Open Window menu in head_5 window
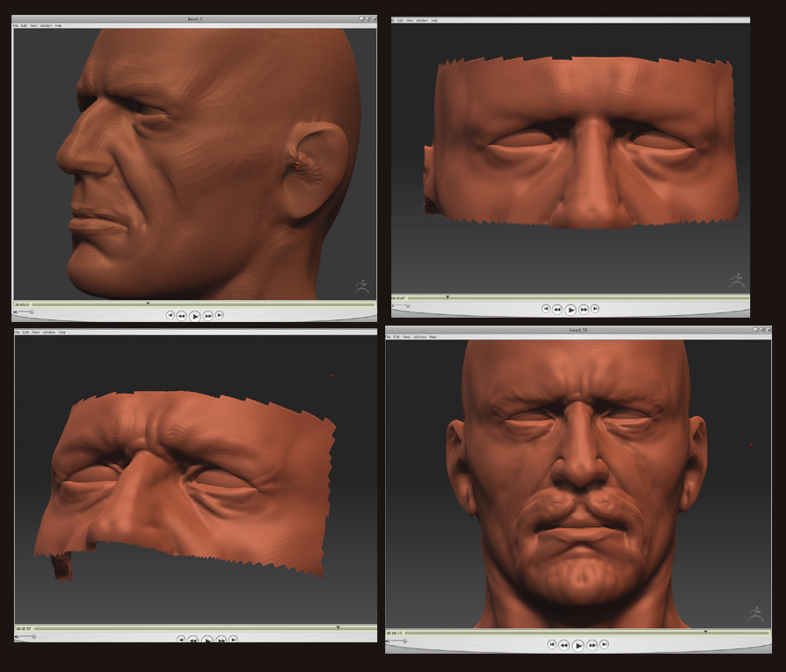Image resolution: width=786 pixels, height=672 pixels. 46,25
